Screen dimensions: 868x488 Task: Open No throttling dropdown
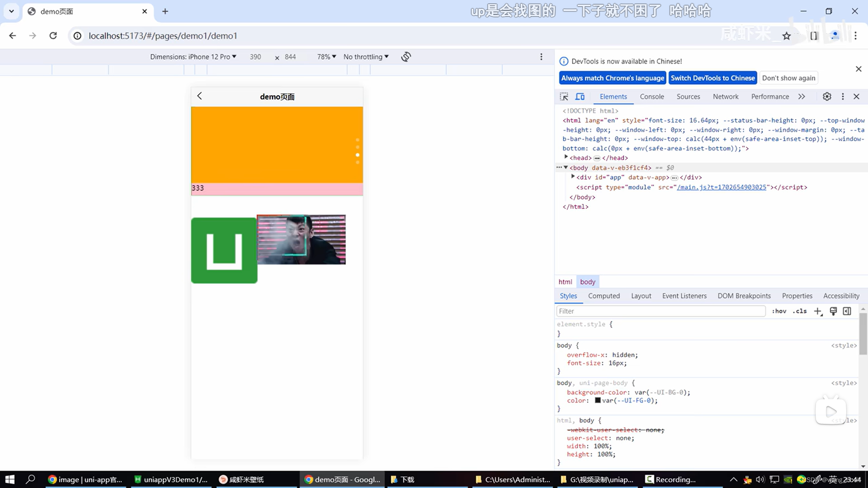[366, 56]
